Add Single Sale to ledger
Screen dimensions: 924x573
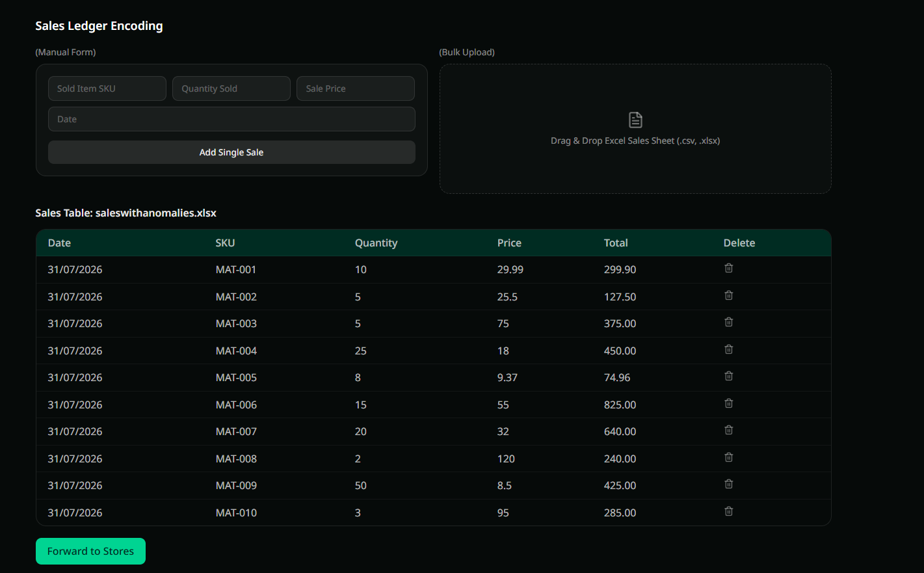click(x=231, y=152)
